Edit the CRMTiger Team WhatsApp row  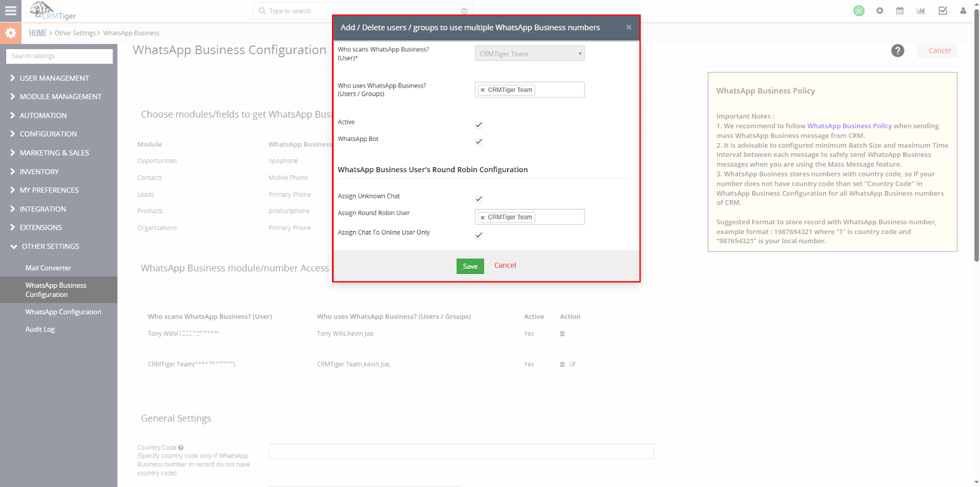coord(573,364)
